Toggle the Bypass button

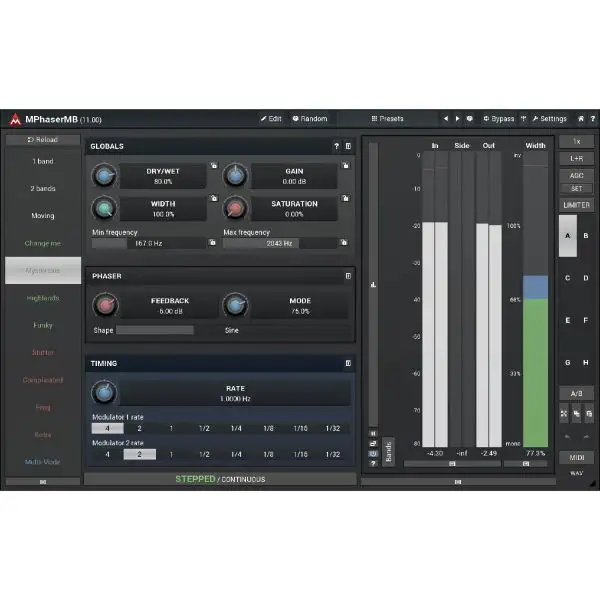pyautogui.click(x=499, y=119)
